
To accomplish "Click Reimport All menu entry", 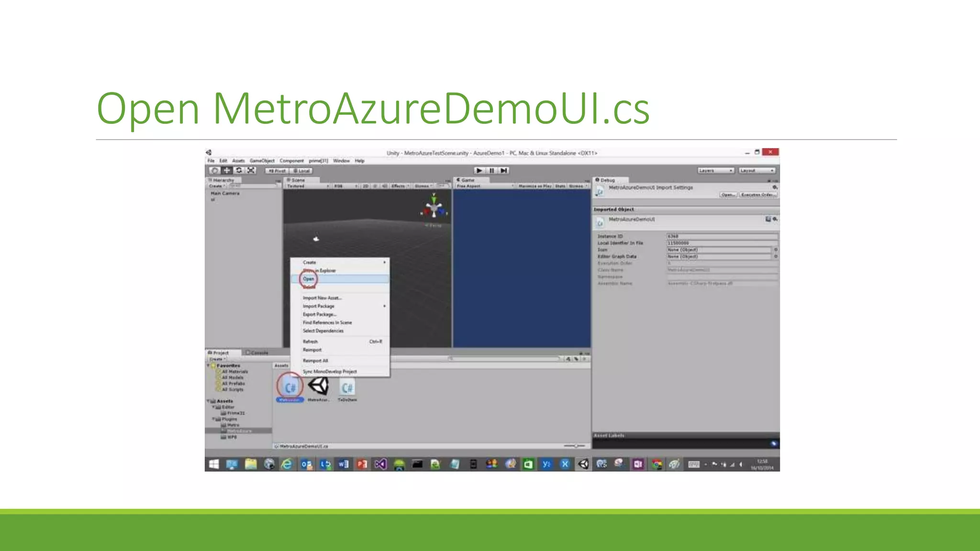I will click(315, 361).
